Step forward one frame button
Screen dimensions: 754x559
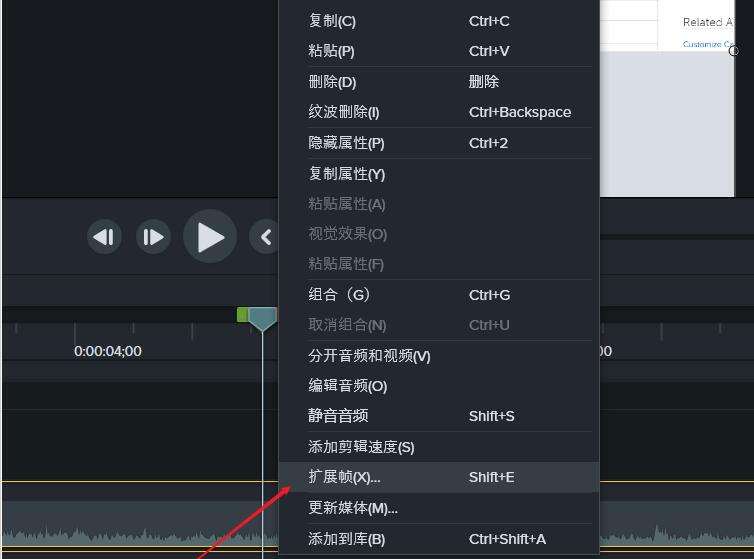click(153, 237)
